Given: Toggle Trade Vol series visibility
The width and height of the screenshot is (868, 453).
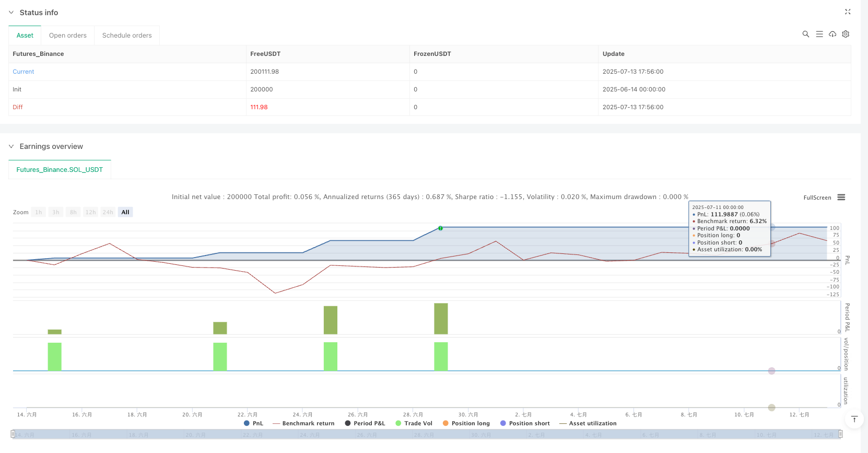Looking at the screenshot, I should tap(414, 424).
